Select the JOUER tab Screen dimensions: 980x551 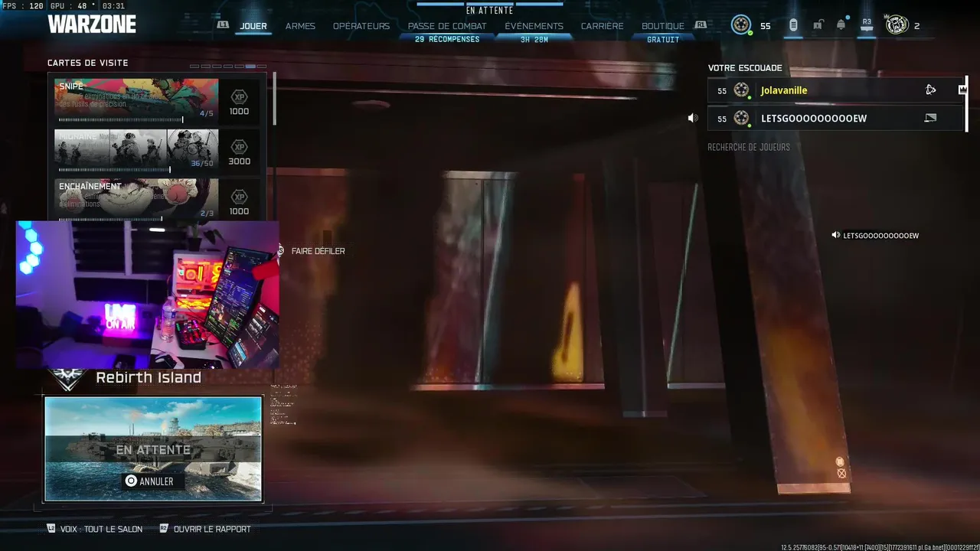point(253,26)
